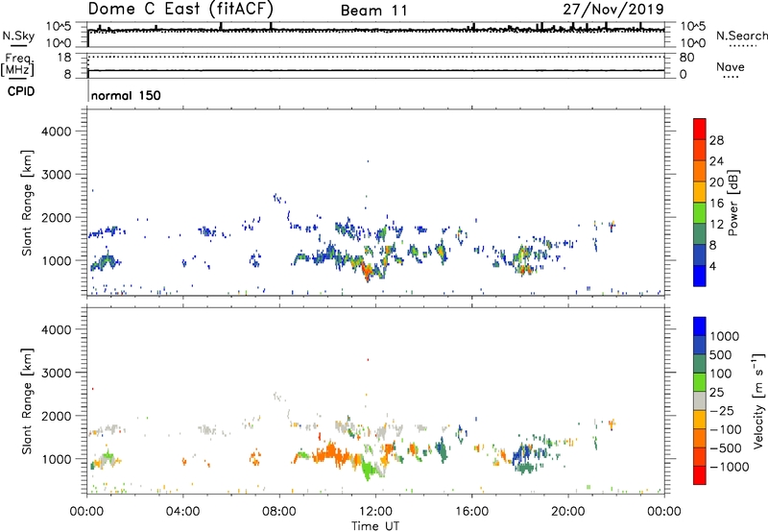768x532 pixels.
Task: Click "Slant Range [km]" label of the velocity panel
Action: 27,401
